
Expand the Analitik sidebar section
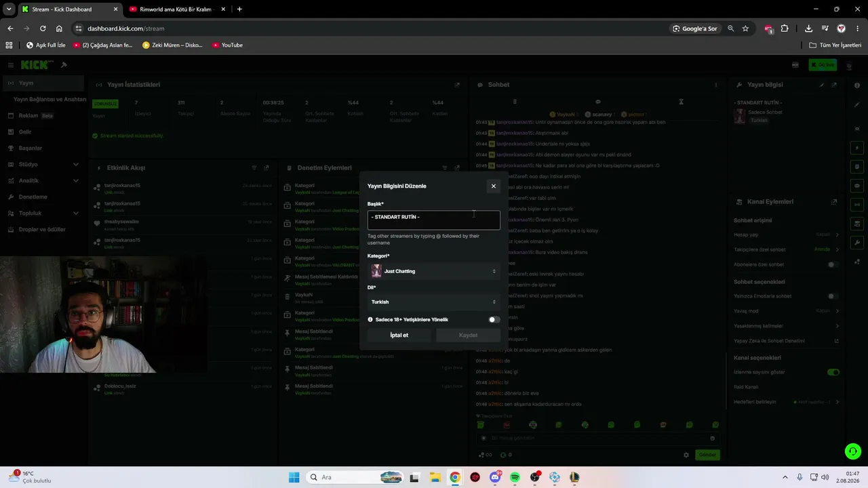tap(42, 180)
